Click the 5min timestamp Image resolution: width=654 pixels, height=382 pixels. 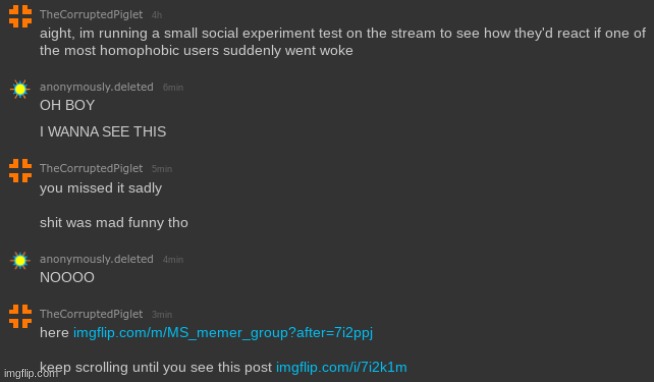162,169
